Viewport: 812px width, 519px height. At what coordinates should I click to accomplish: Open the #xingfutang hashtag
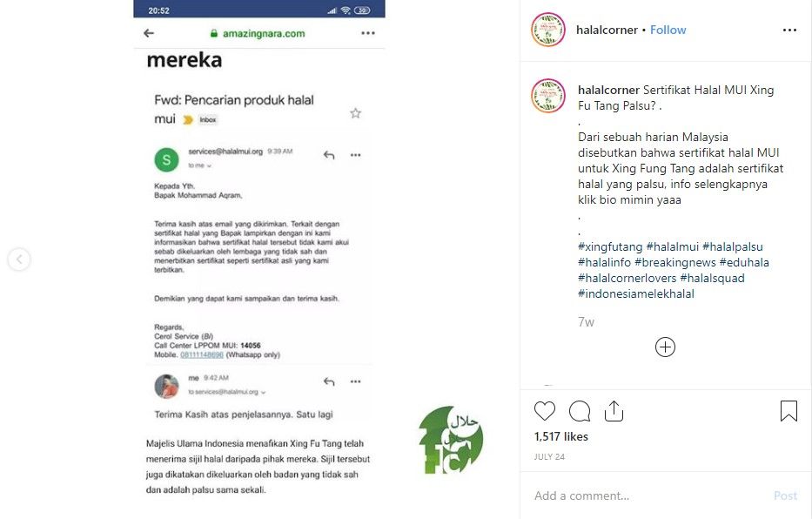pos(610,247)
